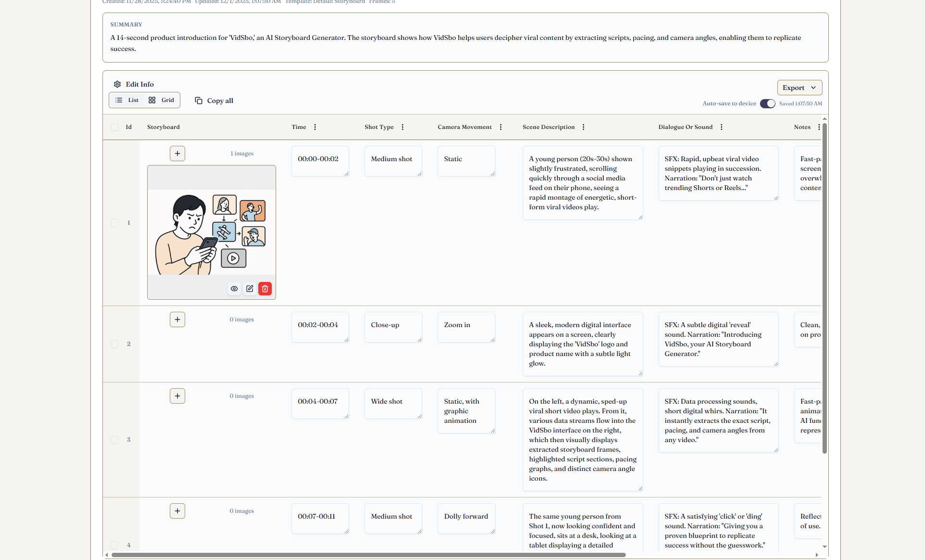The width and height of the screenshot is (925, 560).
Task: Delete the frame 1 storyboard image
Action: (265, 289)
